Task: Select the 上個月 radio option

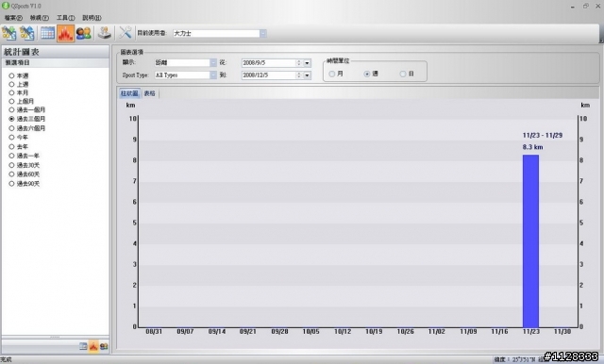Action: click(21, 101)
